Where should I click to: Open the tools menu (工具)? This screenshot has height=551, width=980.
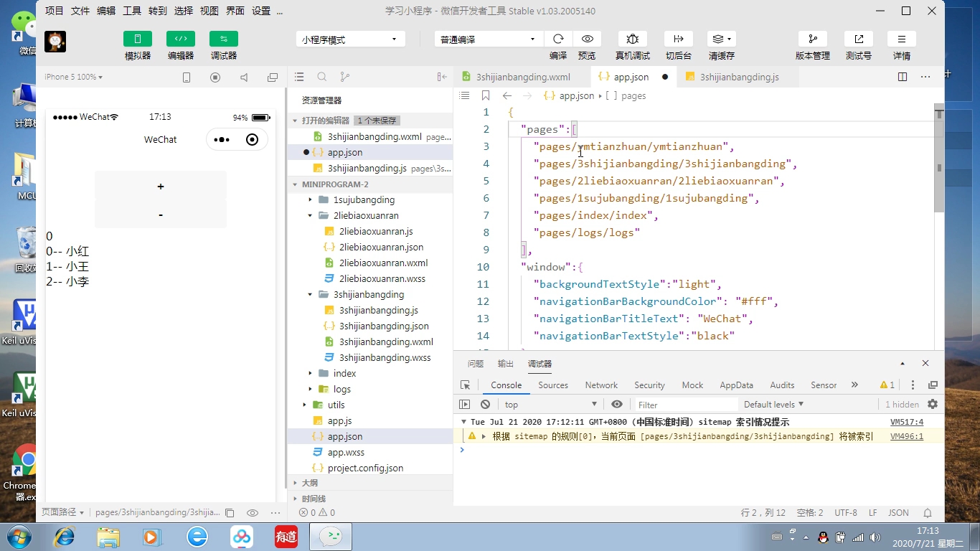(132, 11)
